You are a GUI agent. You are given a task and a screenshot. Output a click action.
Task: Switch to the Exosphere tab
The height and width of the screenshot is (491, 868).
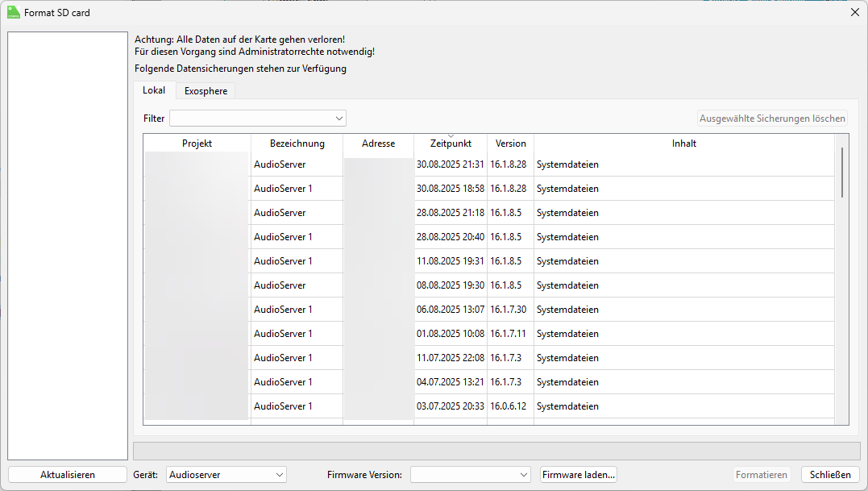point(206,91)
